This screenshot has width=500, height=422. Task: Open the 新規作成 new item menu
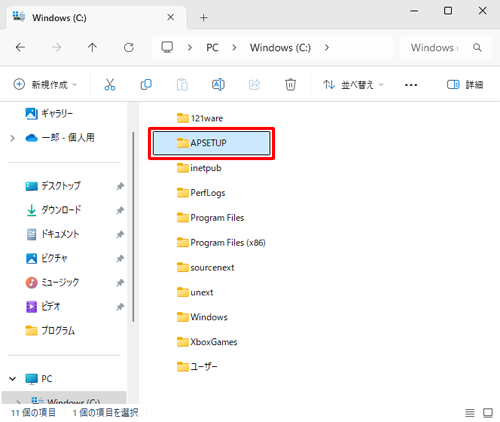point(45,85)
